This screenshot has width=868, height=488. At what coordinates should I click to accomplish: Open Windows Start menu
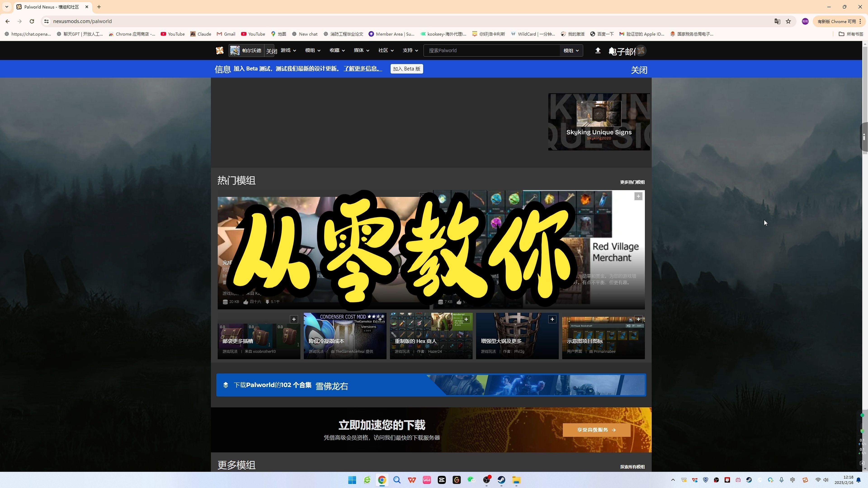(352, 480)
